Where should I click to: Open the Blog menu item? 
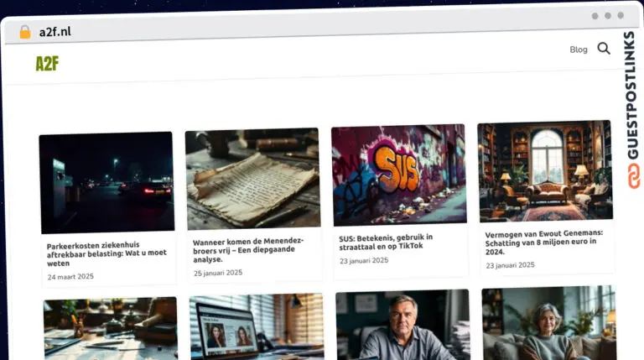click(x=579, y=50)
